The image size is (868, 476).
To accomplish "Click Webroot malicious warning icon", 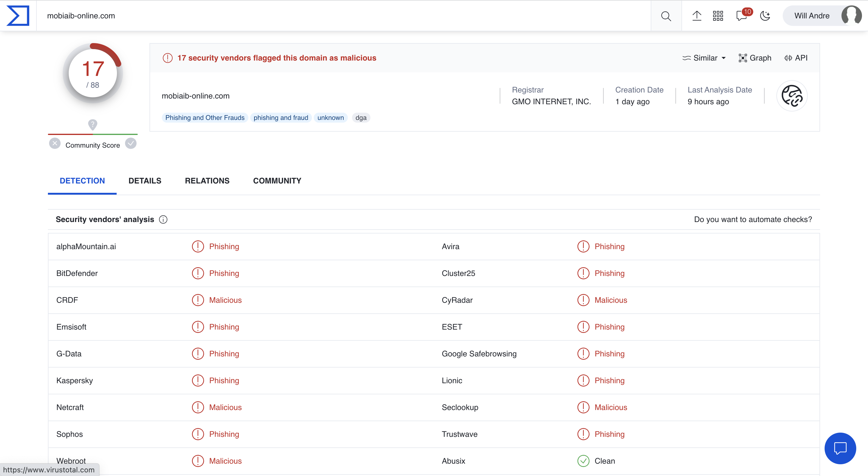I will point(198,461).
